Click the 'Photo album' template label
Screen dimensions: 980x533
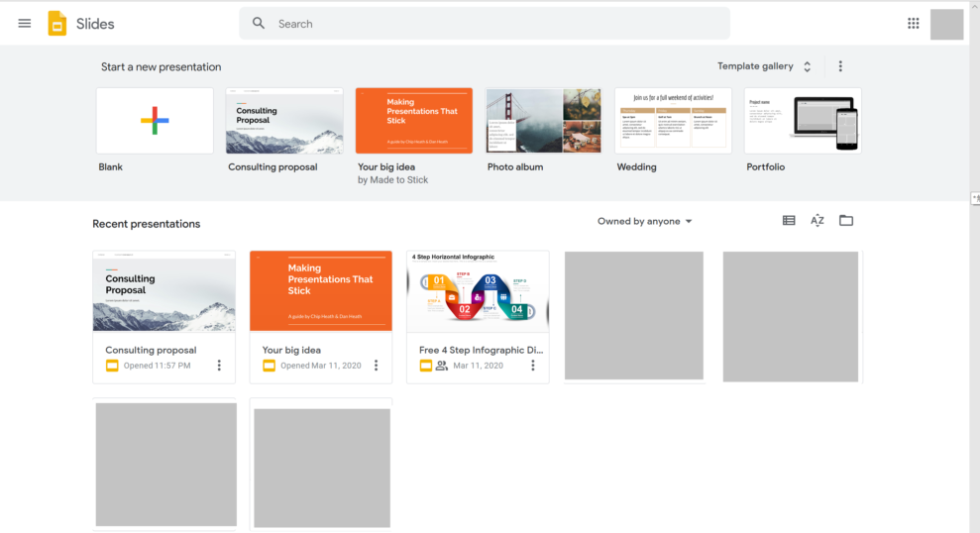coord(515,166)
